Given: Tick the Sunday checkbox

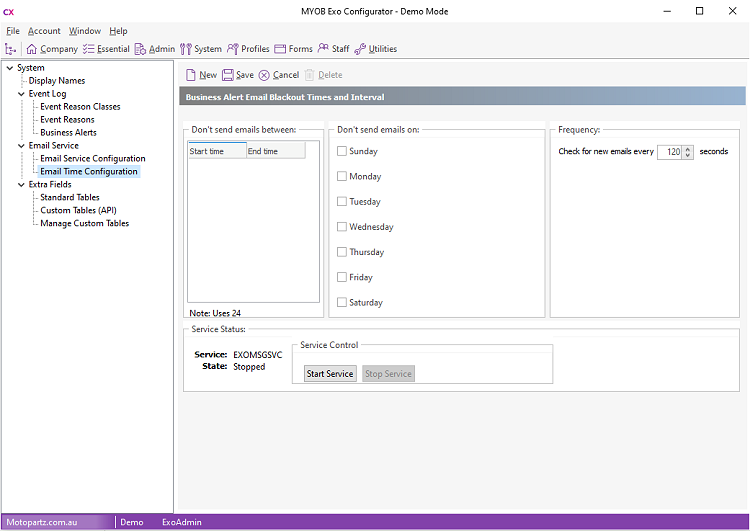Looking at the screenshot, I should click(x=342, y=151).
